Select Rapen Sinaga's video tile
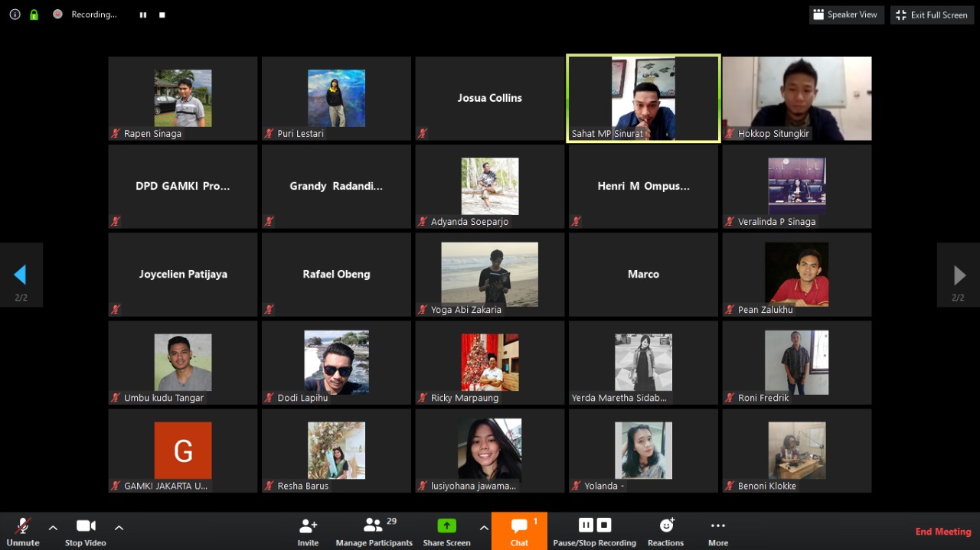This screenshot has height=550, width=980. (x=183, y=98)
